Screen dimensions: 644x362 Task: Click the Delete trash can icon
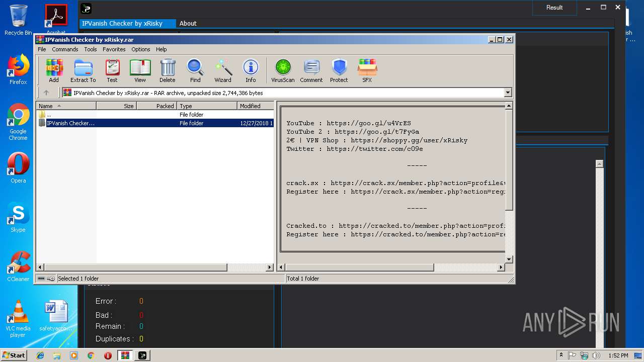(168, 70)
